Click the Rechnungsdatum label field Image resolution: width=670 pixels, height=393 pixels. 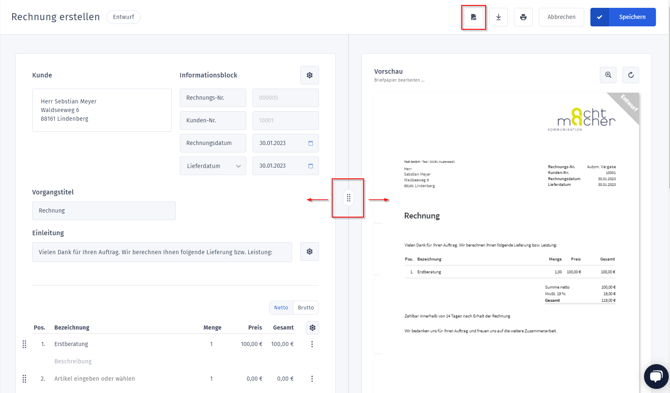[x=213, y=143]
